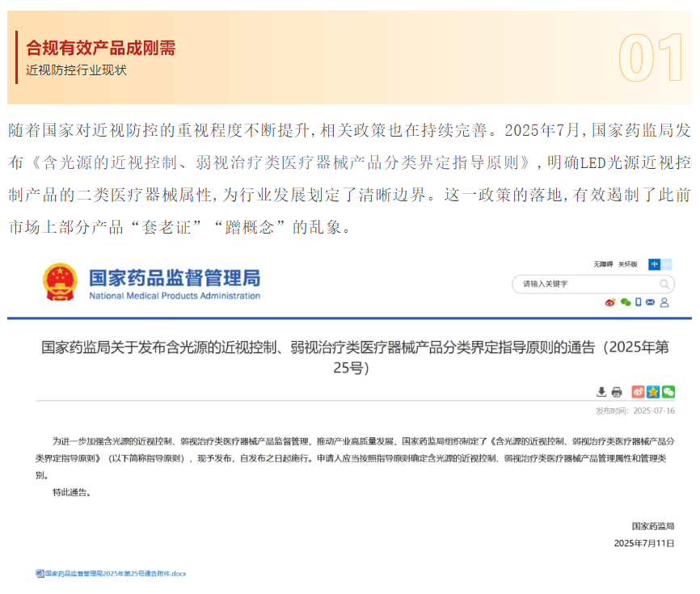
Task: Open the header WeChat icon
Action: pos(625,302)
